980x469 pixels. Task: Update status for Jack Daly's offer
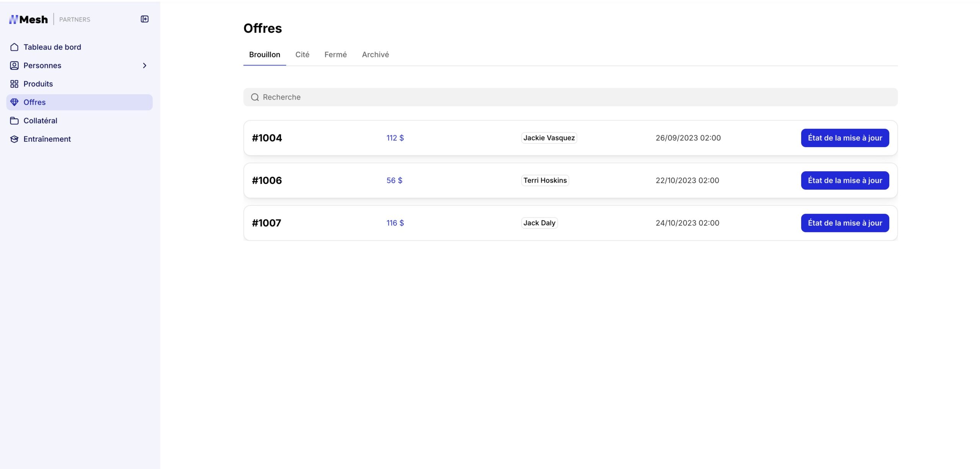(x=844, y=223)
